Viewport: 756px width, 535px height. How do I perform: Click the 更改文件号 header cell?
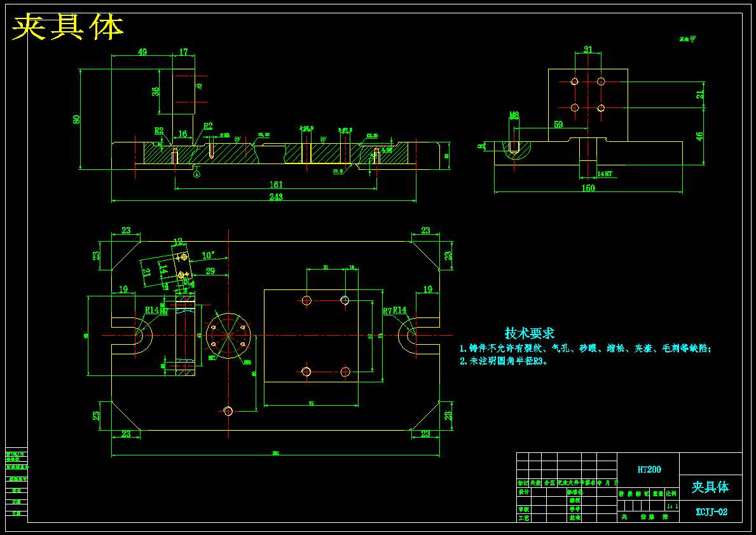pyautogui.click(x=570, y=483)
